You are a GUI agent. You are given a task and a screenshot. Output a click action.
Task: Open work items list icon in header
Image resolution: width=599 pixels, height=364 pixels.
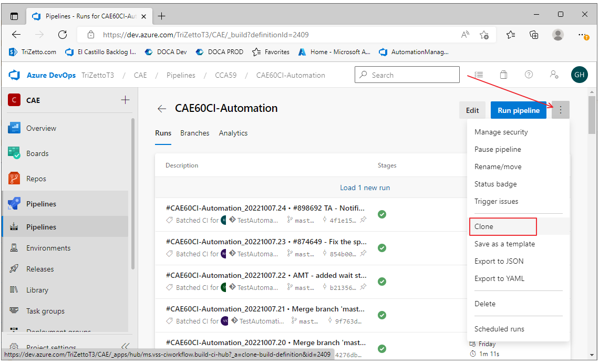coord(478,75)
